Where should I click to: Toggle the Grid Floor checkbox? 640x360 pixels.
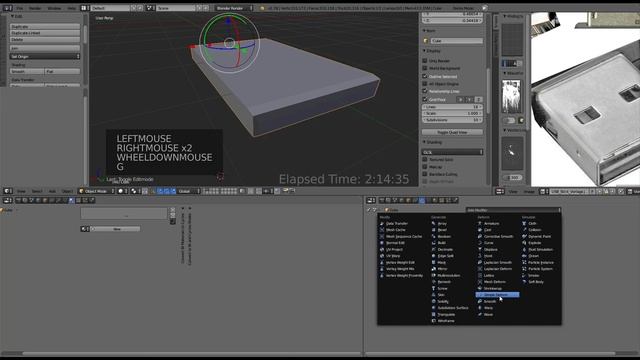[x=425, y=99]
